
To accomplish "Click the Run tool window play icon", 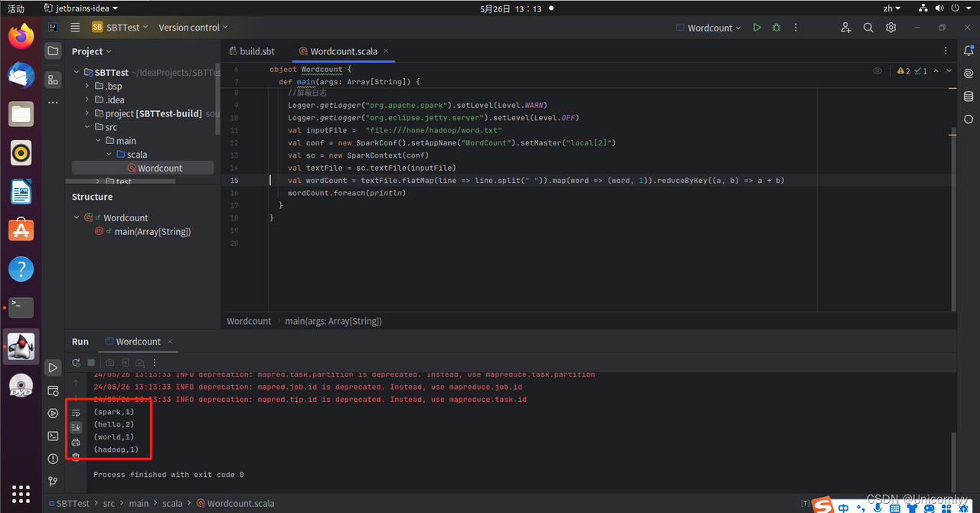I will 53,368.
